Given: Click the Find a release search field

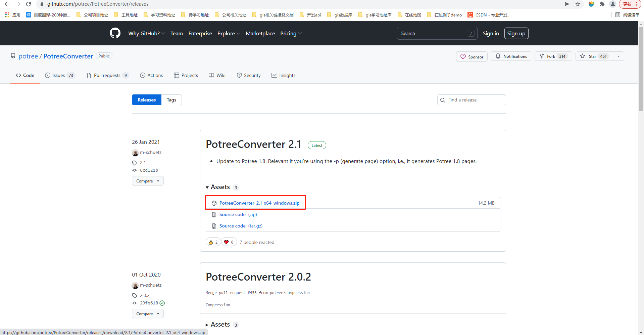Looking at the screenshot, I should (471, 100).
